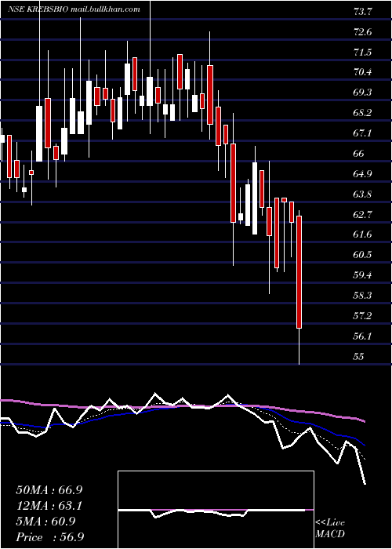Click the 50MA : 66.9 readout
Image resolution: width=392 pixels, height=549 pixels.
[x=49, y=490]
